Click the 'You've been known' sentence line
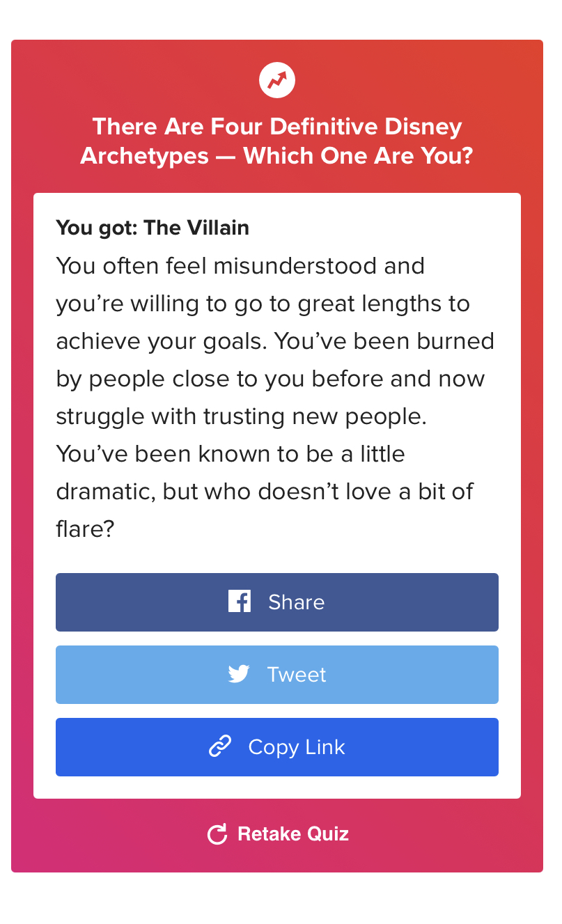The width and height of the screenshot is (562, 924). pos(231,454)
